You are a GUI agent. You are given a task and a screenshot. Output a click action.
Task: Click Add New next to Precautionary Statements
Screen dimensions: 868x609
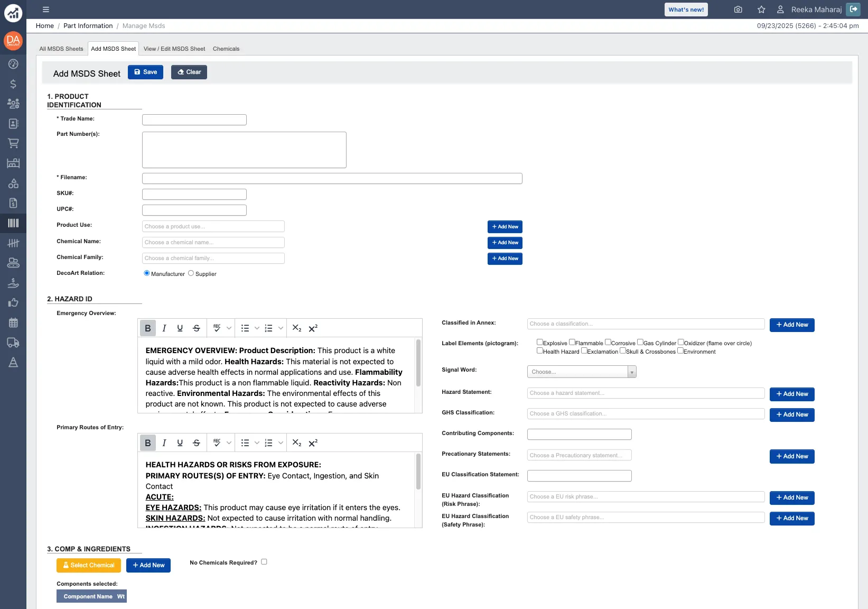pyautogui.click(x=792, y=456)
